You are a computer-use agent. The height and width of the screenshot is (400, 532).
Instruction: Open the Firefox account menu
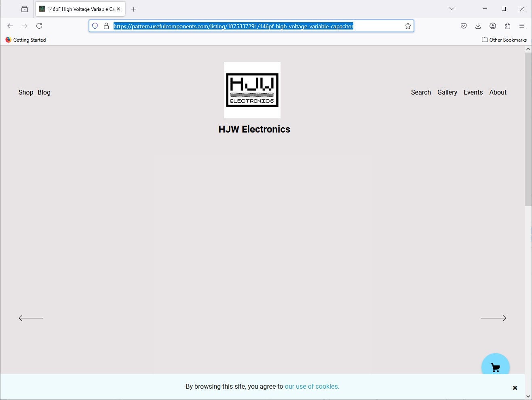tap(493, 26)
